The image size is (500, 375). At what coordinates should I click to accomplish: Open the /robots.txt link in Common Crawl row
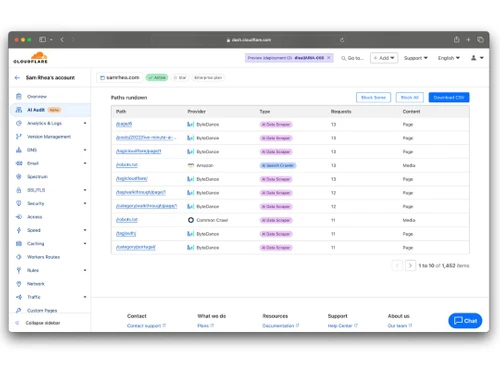pos(127,220)
